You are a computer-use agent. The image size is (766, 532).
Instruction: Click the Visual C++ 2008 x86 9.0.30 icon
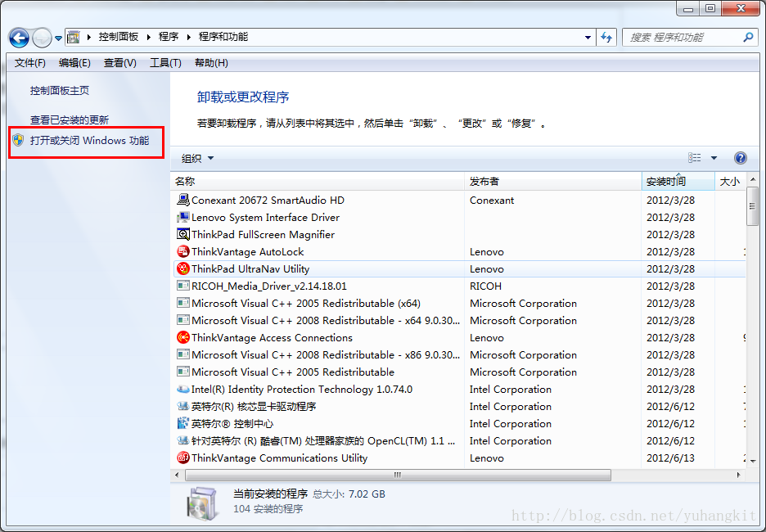[182, 354]
